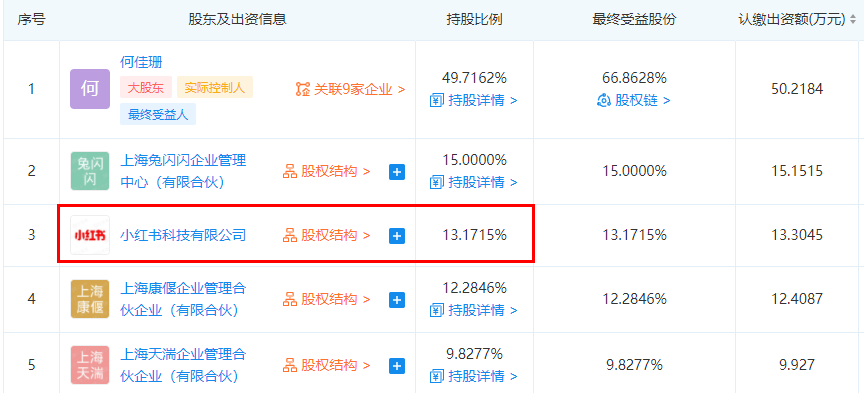Click the 小红书 logo thumbnail
864x393 pixels.
tap(90, 235)
